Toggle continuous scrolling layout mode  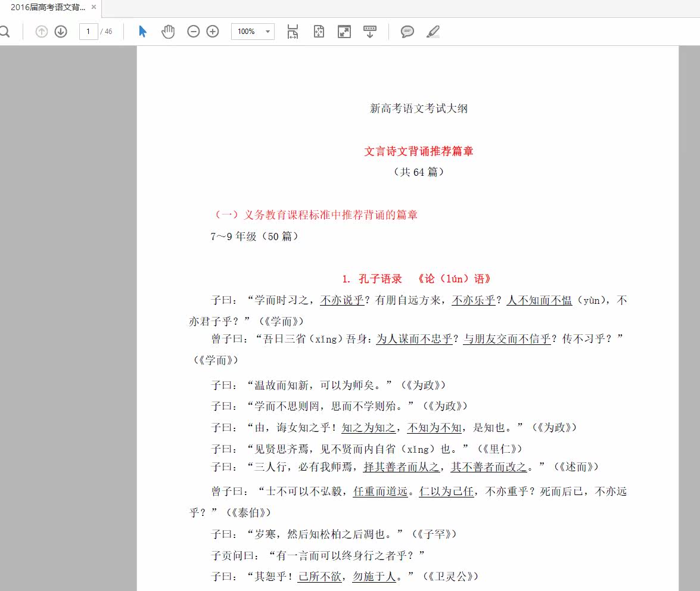pos(370,32)
